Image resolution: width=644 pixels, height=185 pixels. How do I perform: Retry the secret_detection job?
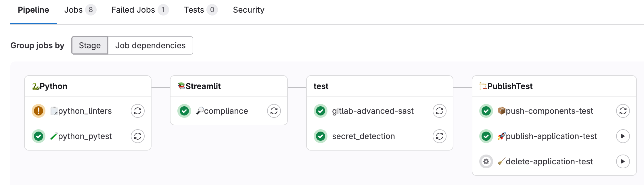click(440, 136)
